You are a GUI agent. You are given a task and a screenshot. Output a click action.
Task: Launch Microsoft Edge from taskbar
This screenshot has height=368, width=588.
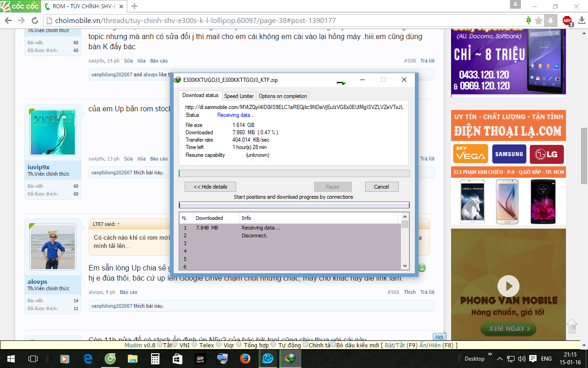point(88,359)
